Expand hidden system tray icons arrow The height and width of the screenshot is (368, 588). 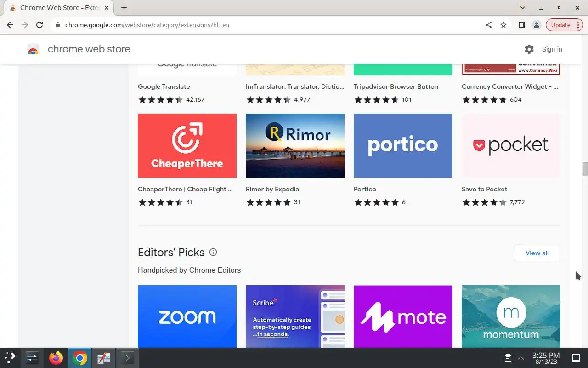[x=521, y=357]
